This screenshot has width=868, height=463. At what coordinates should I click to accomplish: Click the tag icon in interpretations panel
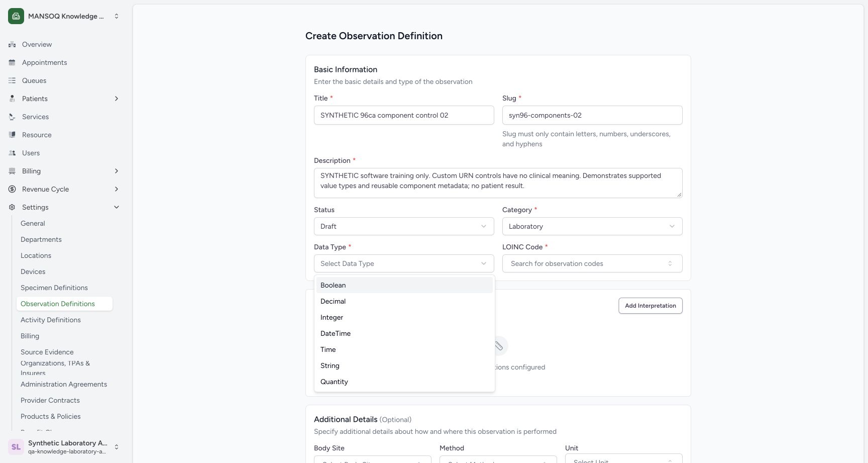click(498, 346)
